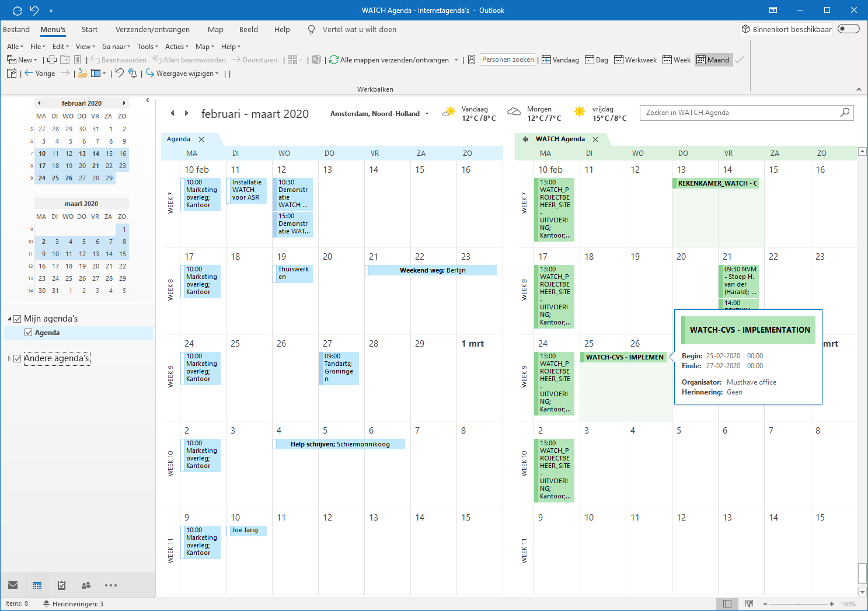Toggle the Binnenkort beschikbaar switch

pyautogui.click(x=849, y=29)
